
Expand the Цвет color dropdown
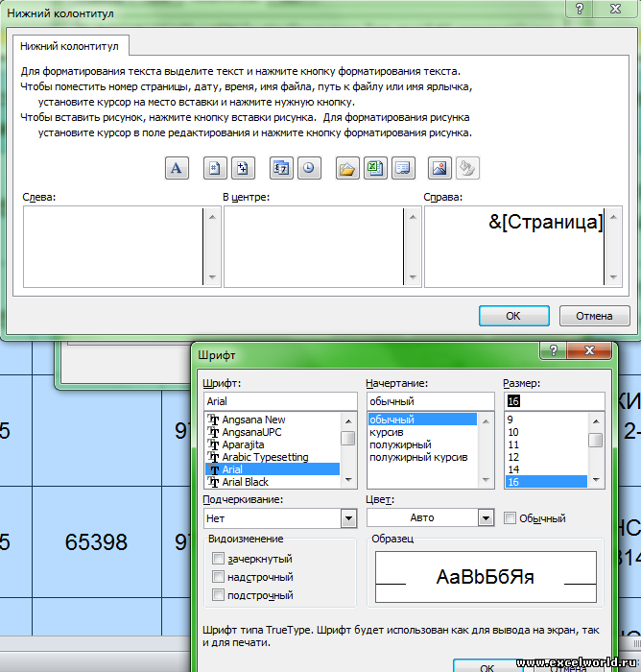(x=486, y=517)
